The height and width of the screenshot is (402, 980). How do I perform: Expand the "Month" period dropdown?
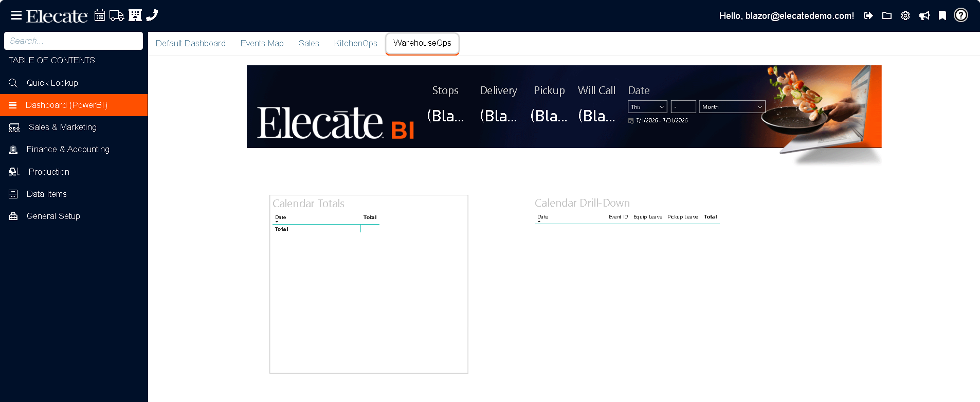coord(732,106)
